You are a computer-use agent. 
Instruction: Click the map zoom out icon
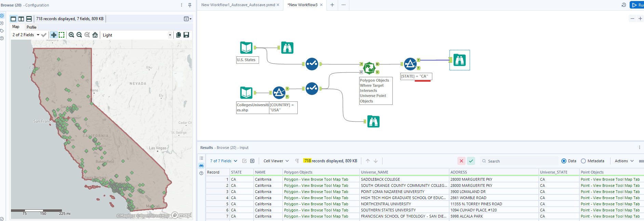click(79, 35)
